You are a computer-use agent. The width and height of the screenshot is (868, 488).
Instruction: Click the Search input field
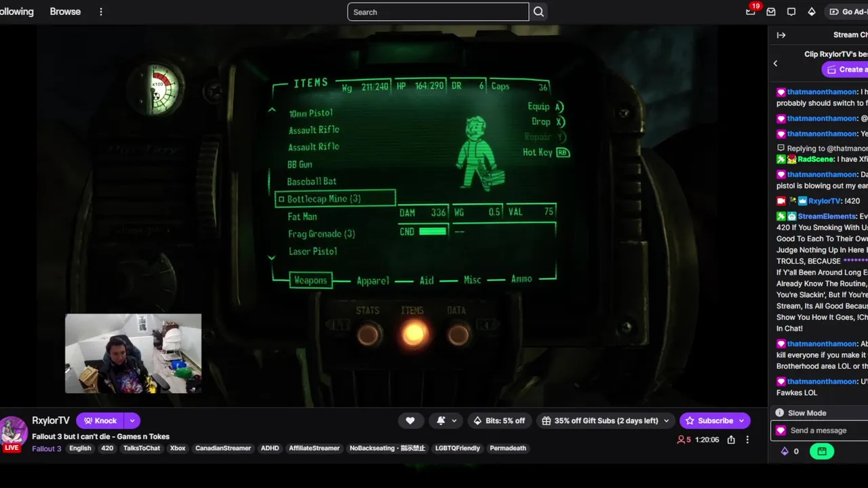(438, 12)
